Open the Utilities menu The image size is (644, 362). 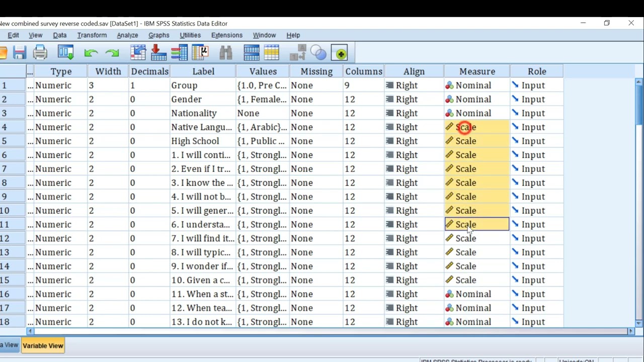pos(190,35)
